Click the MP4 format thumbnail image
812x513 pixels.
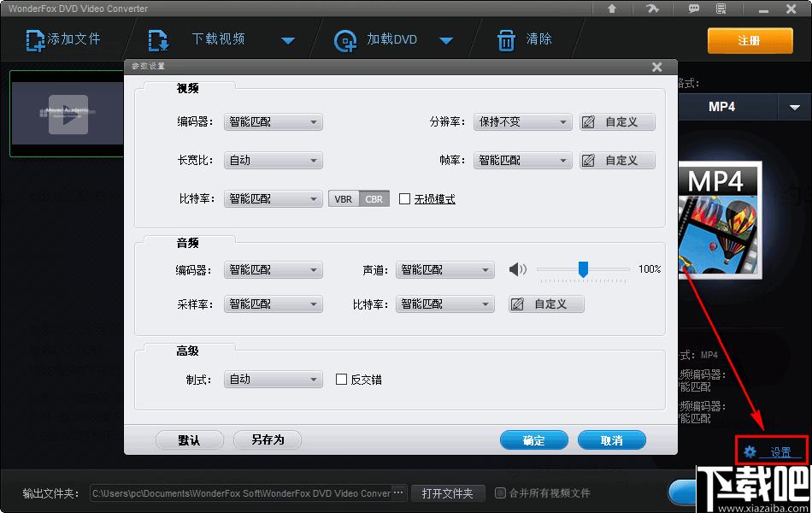click(x=720, y=220)
